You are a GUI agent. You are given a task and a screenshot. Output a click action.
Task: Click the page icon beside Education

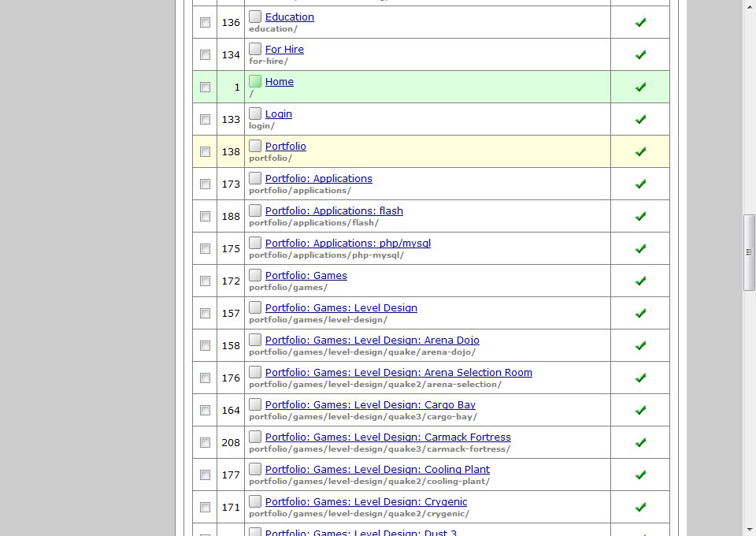[x=255, y=17]
